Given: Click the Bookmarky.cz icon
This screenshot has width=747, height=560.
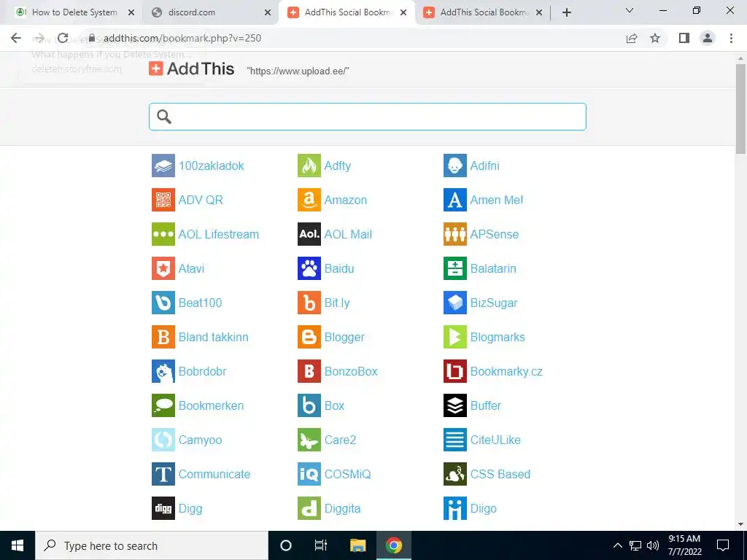Looking at the screenshot, I should pos(454,371).
